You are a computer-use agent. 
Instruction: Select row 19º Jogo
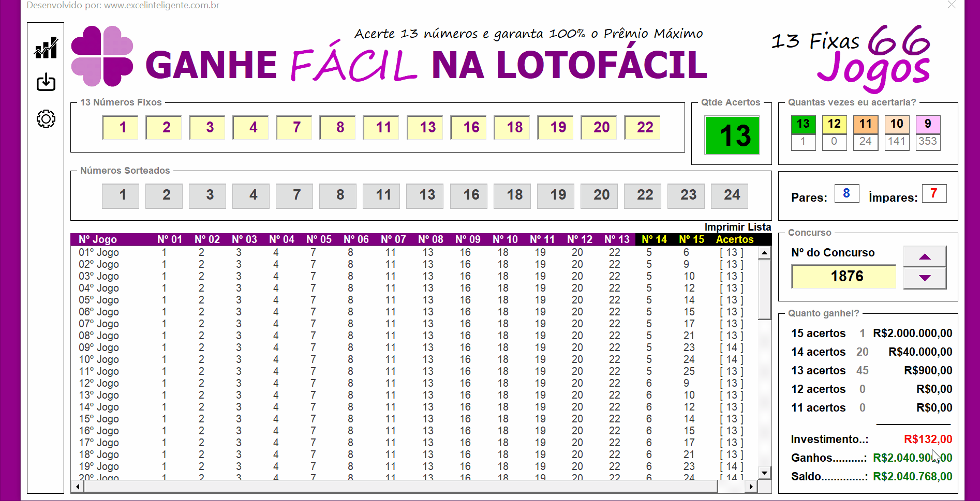tap(414, 466)
